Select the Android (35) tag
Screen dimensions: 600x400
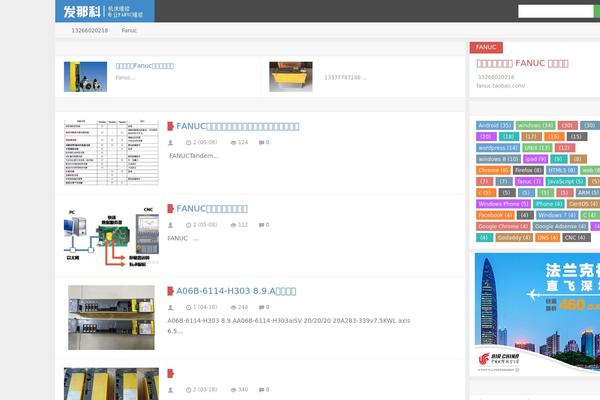[495, 125]
